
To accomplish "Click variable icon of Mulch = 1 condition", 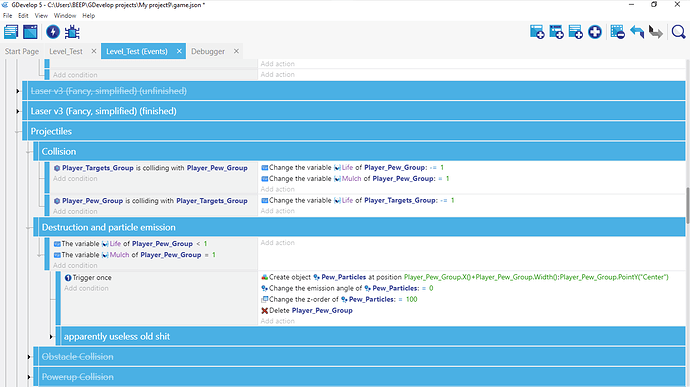I will tap(57, 255).
